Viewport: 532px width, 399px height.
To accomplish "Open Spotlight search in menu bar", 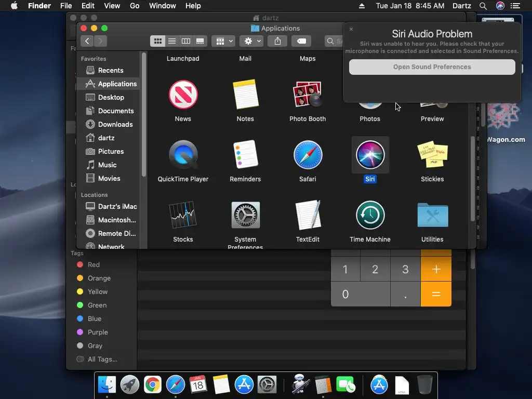I will [x=483, y=6].
